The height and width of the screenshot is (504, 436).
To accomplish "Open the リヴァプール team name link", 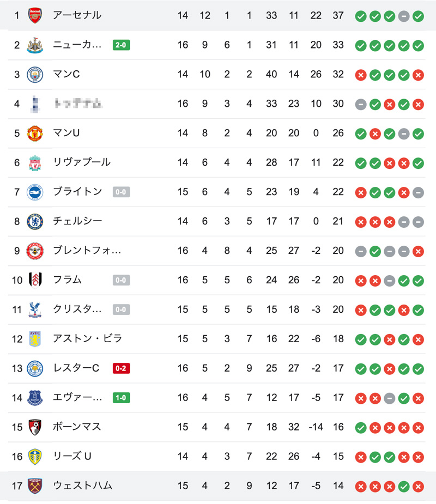I will click(82, 162).
